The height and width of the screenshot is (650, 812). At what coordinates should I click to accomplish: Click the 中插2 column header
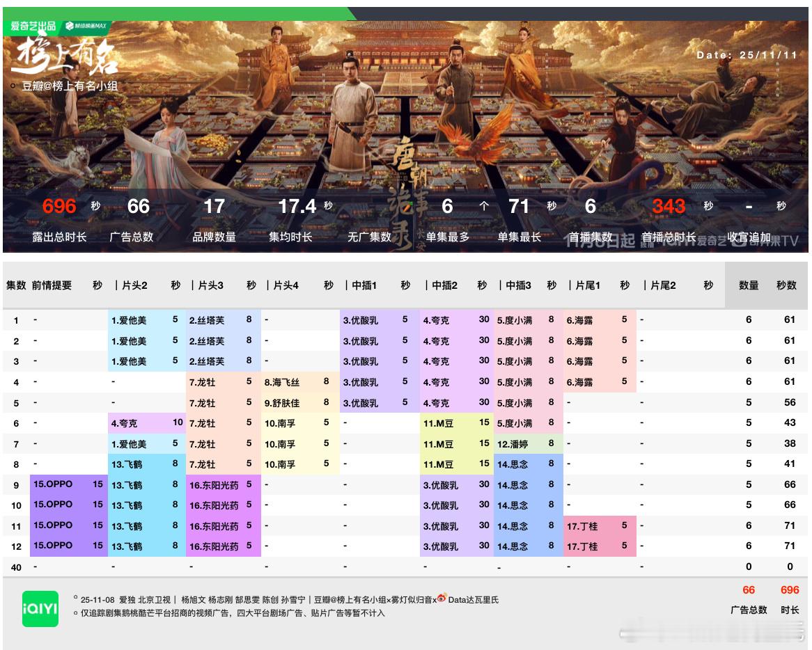[444, 285]
